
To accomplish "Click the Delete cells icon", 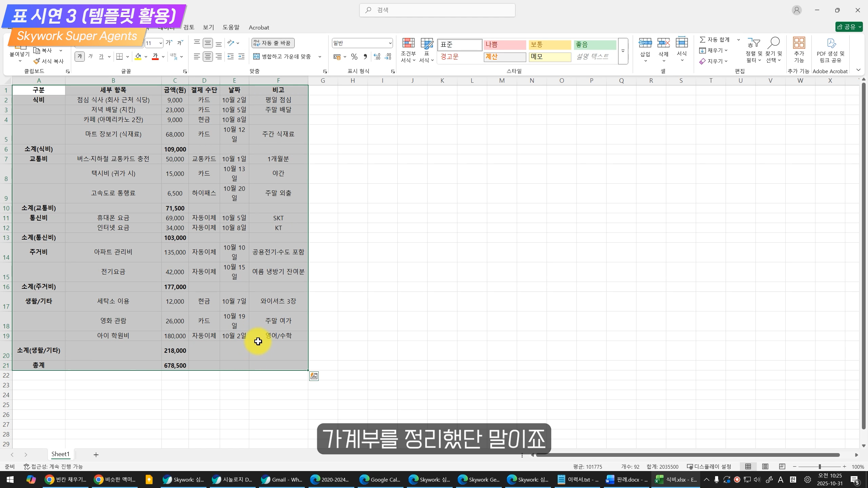I will [663, 43].
